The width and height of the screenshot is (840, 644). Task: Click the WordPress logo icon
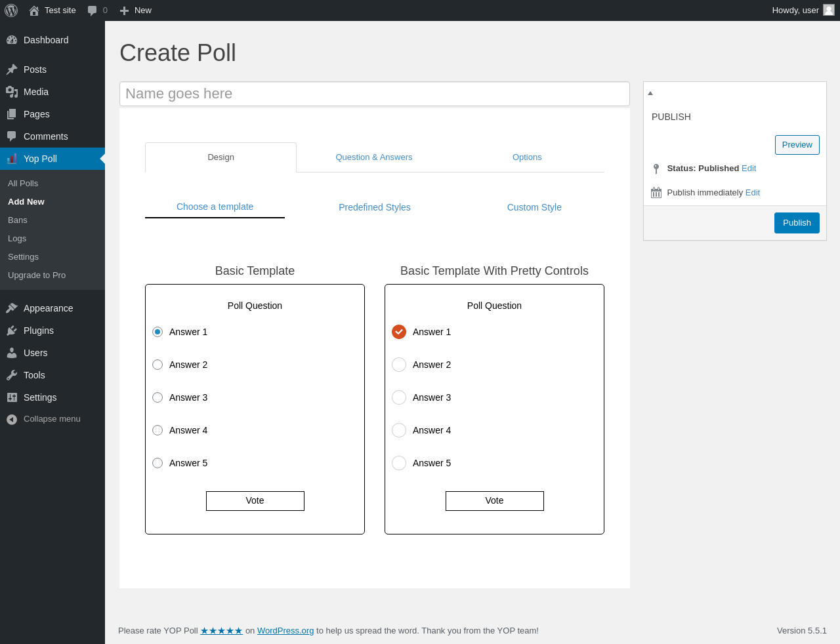tap(11, 10)
